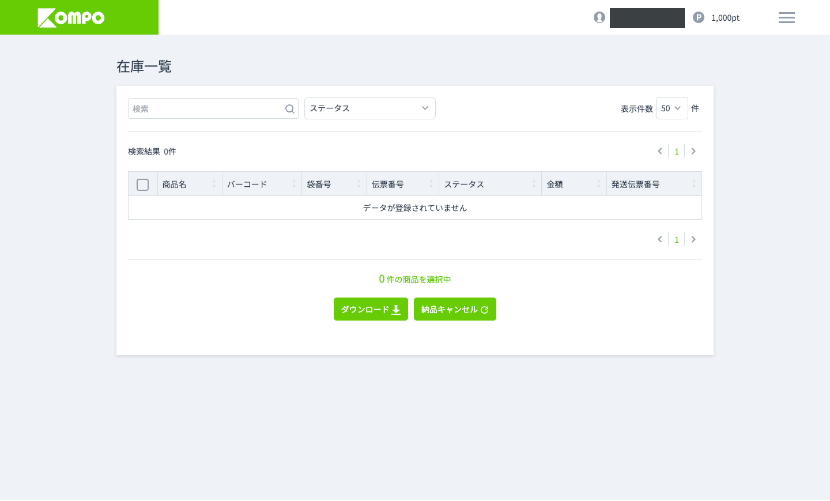Go to previous page in top pagination

[x=660, y=151]
